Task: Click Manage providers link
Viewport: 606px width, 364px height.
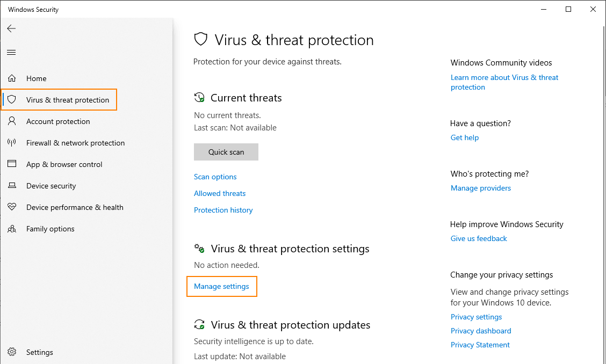Action: [x=481, y=188]
